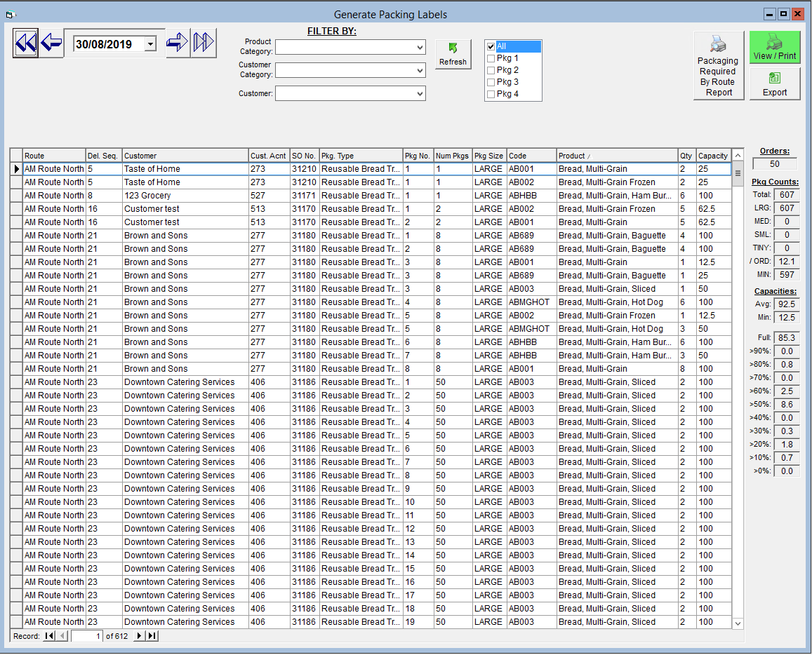Click the record number input field
The height and width of the screenshot is (655, 812).
(x=86, y=636)
